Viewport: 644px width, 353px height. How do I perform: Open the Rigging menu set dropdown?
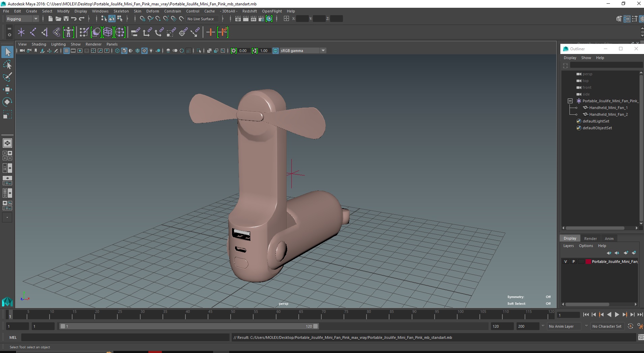pyautogui.click(x=22, y=19)
